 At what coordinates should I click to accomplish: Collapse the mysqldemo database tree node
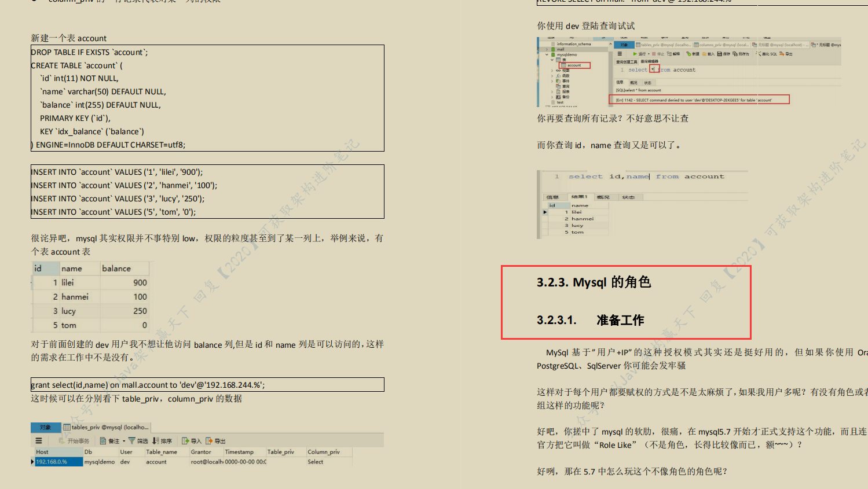547,55
